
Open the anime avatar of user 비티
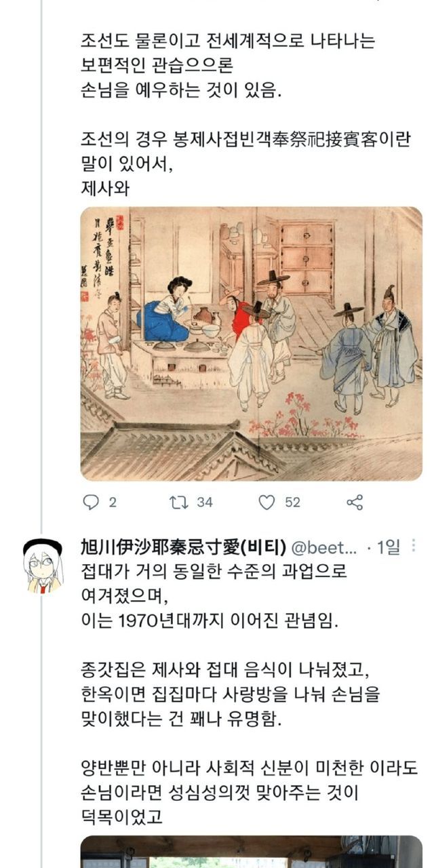43,566
